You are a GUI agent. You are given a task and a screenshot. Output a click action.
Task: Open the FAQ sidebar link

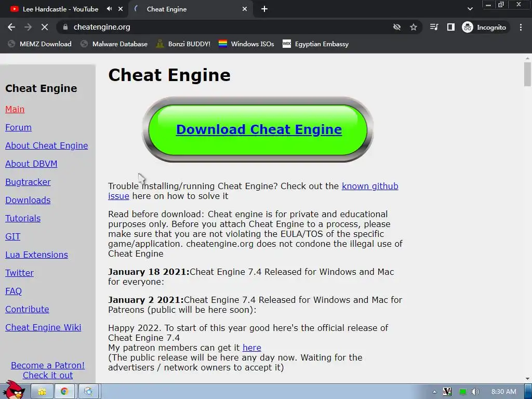click(14, 291)
